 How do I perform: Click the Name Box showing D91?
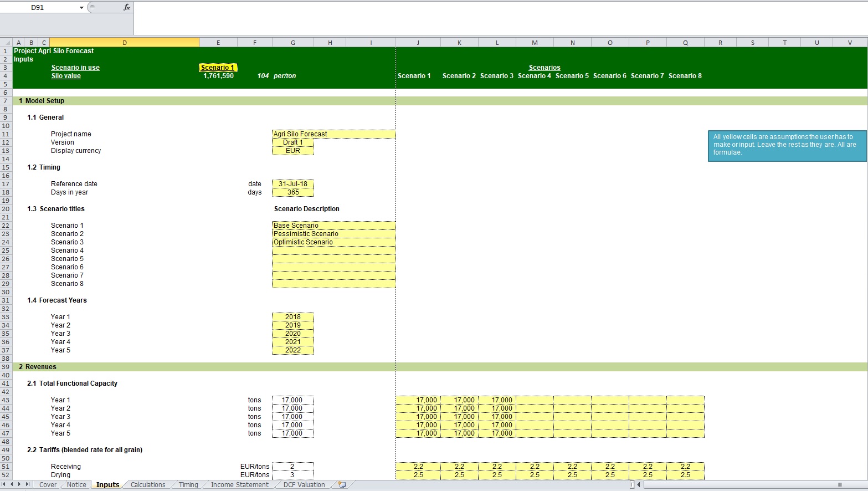coord(38,8)
